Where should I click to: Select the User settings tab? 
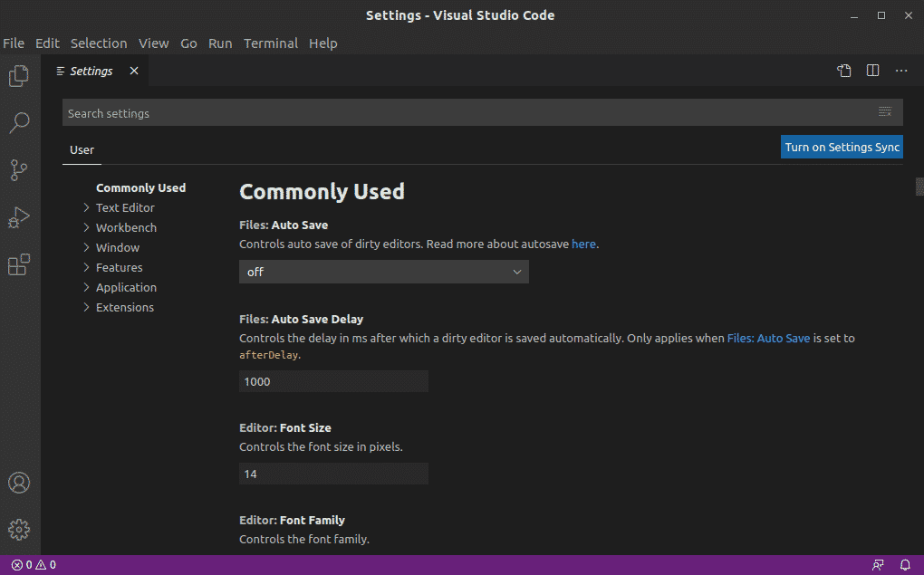pos(82,149)
